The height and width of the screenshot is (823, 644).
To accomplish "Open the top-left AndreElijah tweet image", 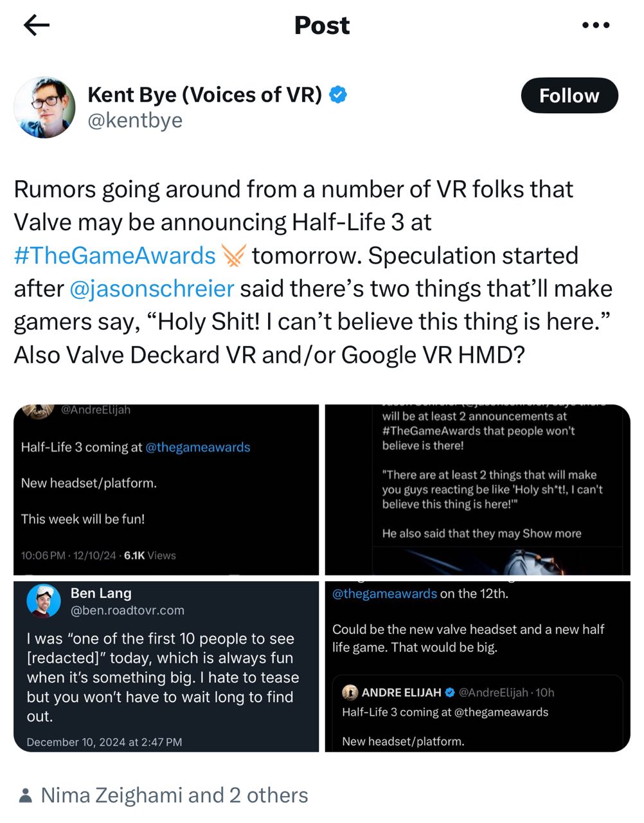I will pos(166,489).
